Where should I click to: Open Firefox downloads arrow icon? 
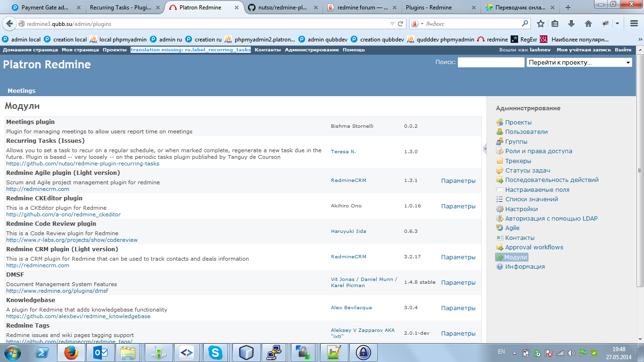click(x=571, y=24)
